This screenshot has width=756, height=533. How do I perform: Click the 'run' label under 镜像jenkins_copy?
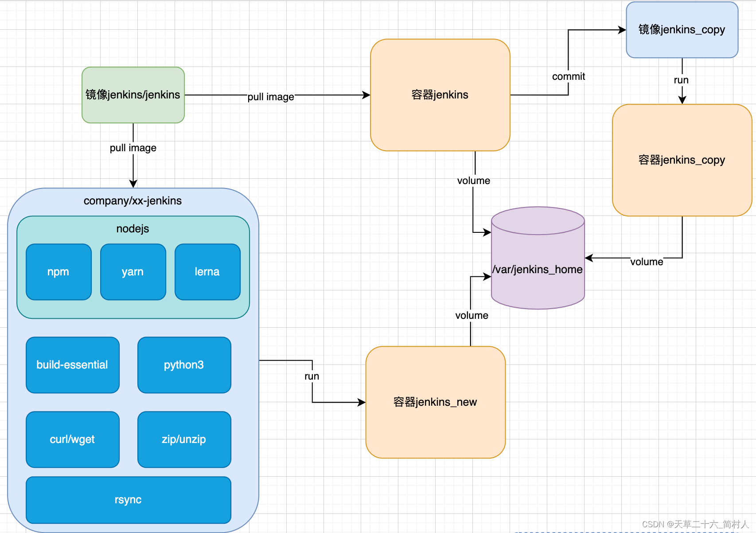[681, 80]
